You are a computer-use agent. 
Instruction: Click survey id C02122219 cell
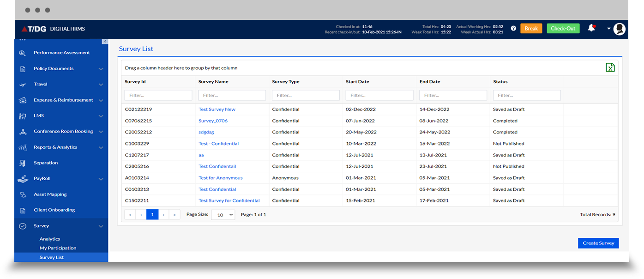coord(138,109)
